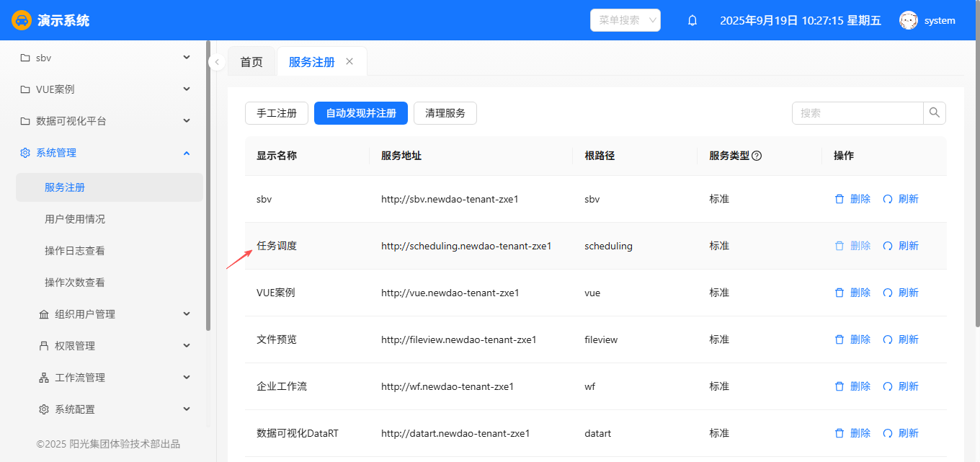The image size is (980, 462).
Task: Delete the VUE案例 service row
Action: click(852, 293)
